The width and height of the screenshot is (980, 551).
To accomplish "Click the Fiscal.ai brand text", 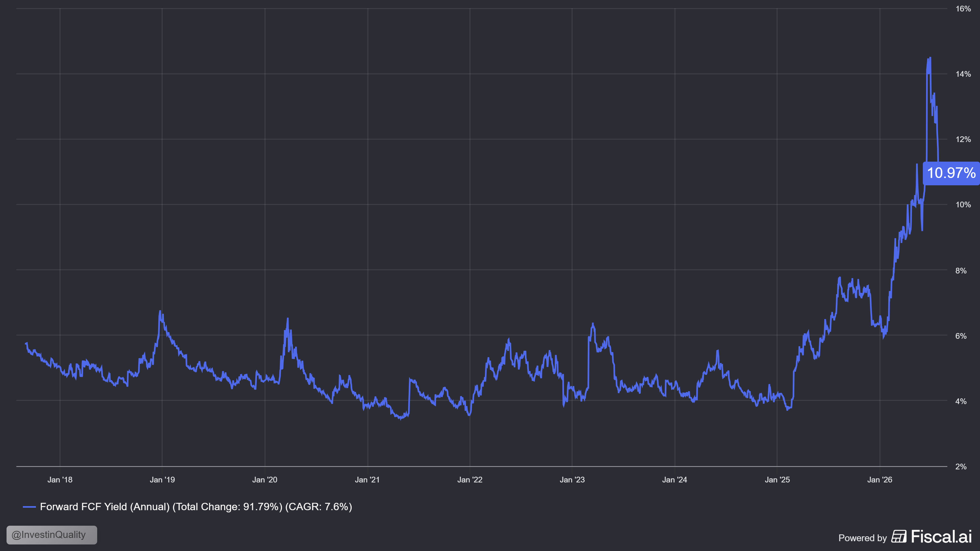I will (942, 537).
